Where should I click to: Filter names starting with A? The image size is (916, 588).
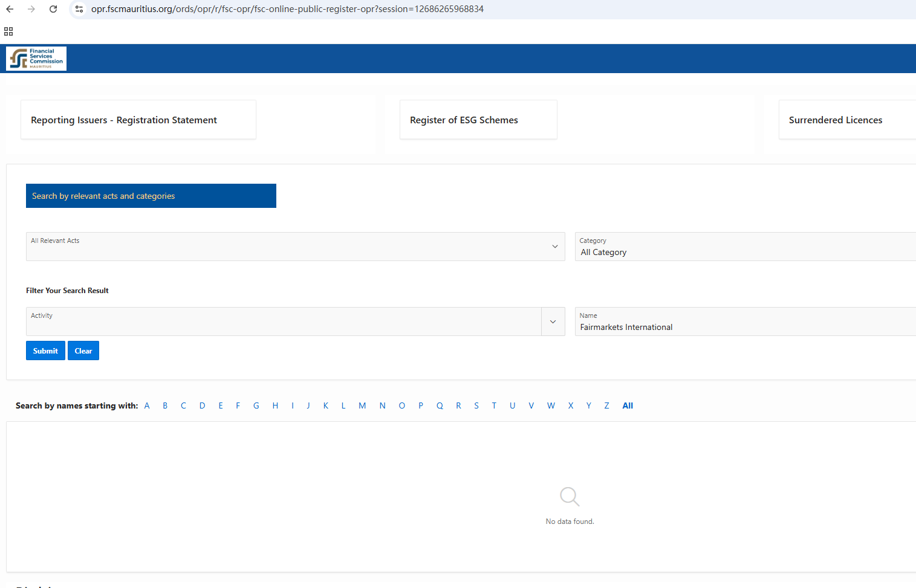147,405
